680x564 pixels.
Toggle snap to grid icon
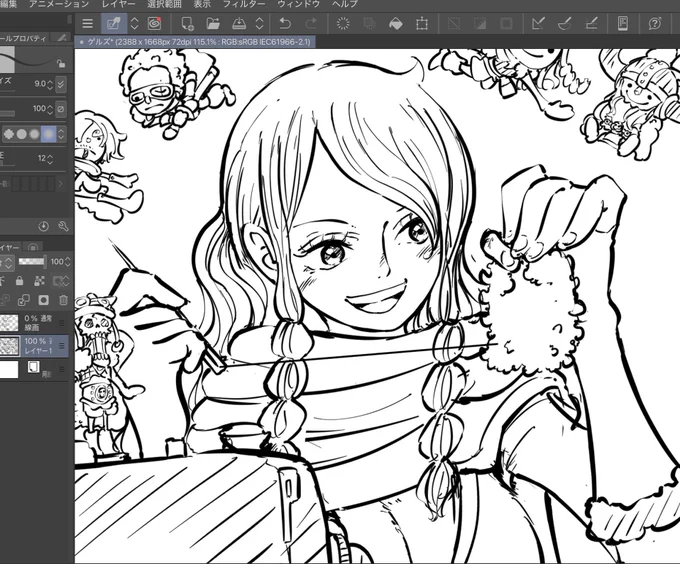point(591,23)
